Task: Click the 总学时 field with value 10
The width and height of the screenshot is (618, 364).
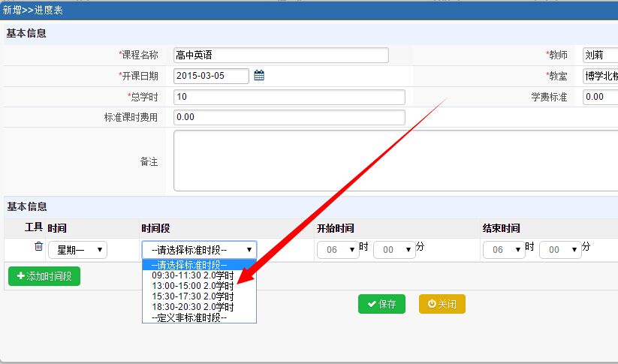Action: point(289,97)
